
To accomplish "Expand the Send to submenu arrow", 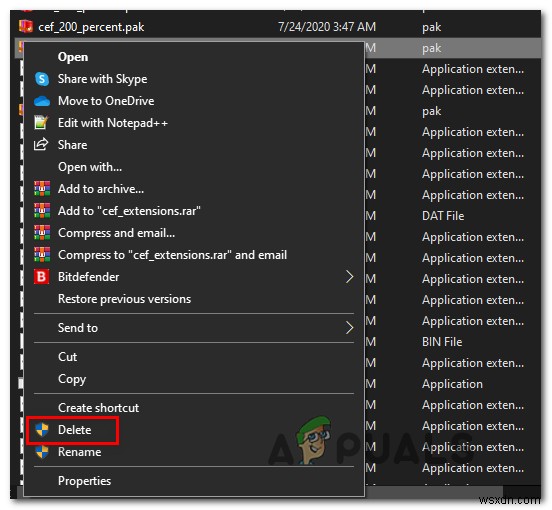I will pyautogui.click(x=349, y=328).
